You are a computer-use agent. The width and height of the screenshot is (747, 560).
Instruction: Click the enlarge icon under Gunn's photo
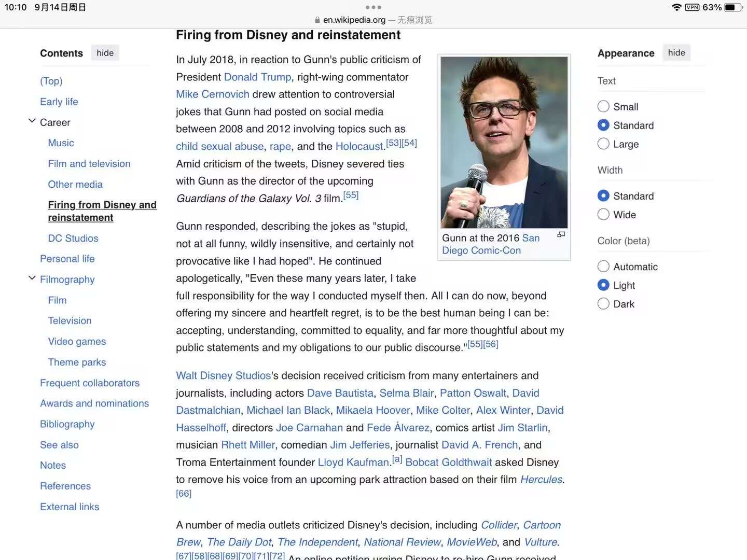click(561, 235)
